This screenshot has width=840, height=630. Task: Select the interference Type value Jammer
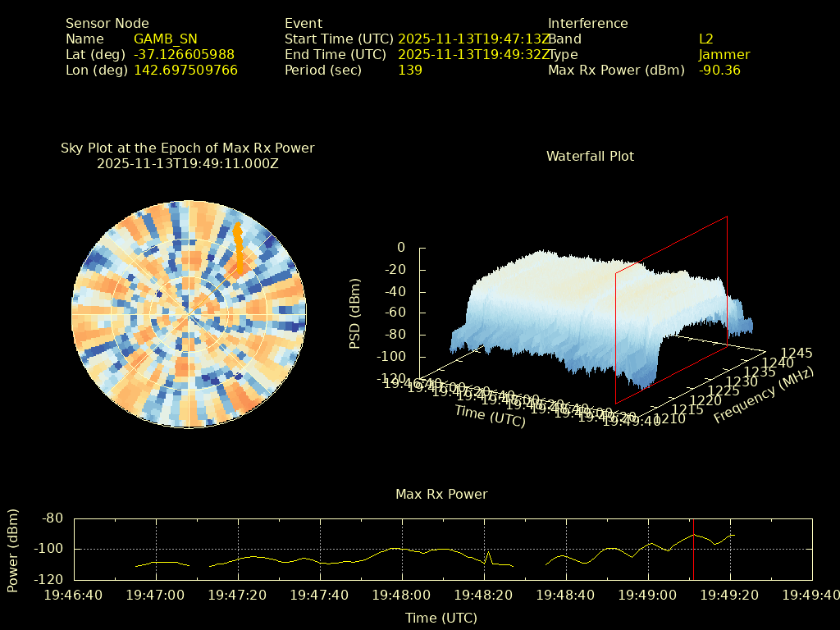[724, 54]
